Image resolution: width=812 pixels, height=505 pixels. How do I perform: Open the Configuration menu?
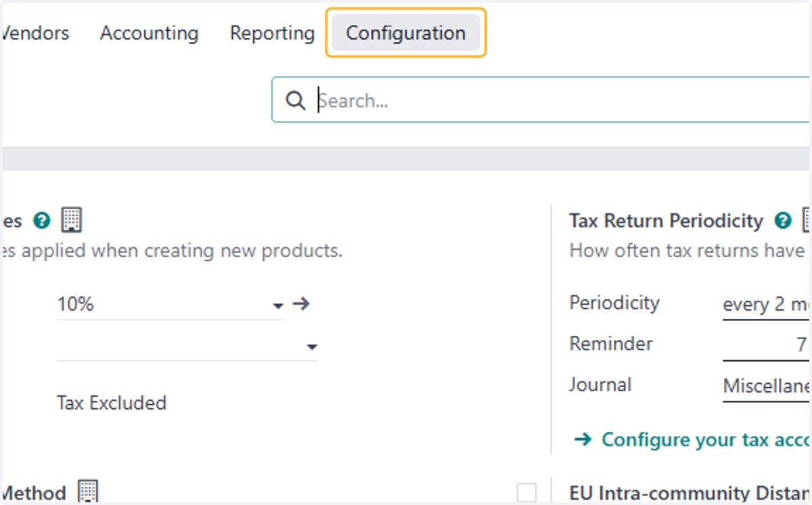[x=406, y=32]
